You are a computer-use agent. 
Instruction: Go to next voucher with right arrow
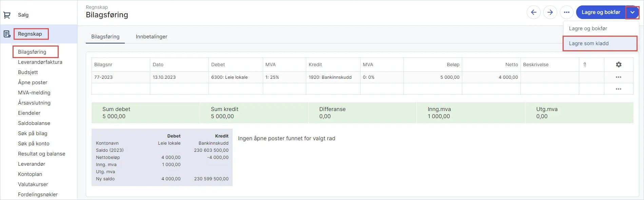[550, 12]
